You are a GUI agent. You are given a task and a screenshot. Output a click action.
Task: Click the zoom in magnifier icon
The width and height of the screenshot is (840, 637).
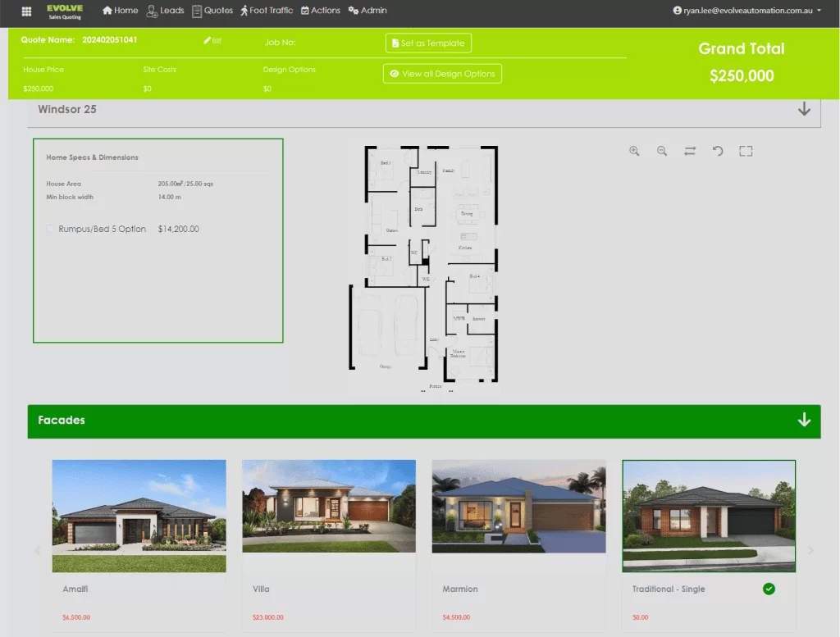[x=634, y=151]
